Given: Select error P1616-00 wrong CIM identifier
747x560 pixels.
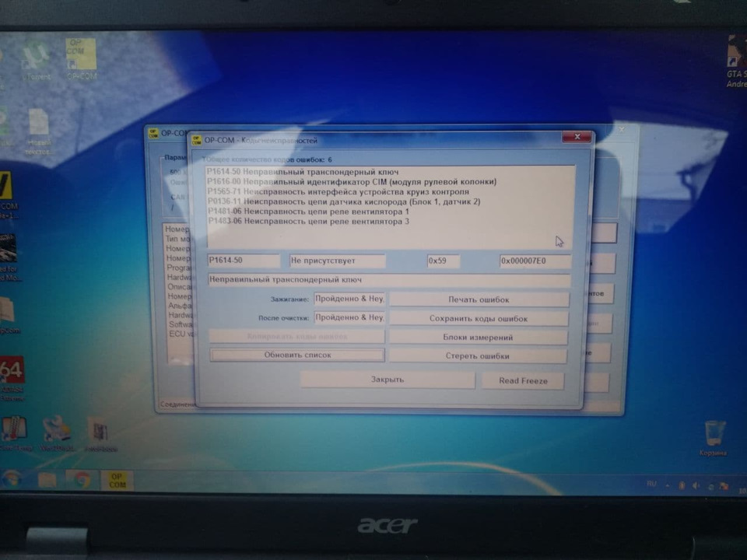Looking at the screenshot, I should click(x=352, y=181).
